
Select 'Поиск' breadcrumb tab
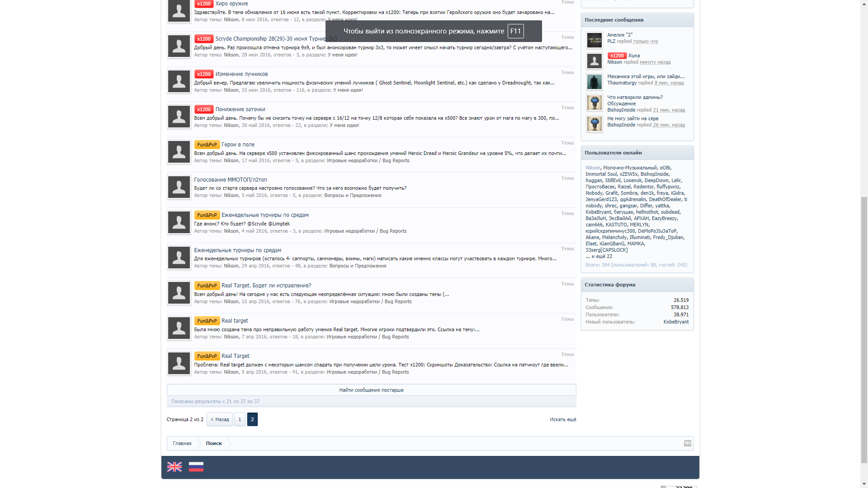214,443
